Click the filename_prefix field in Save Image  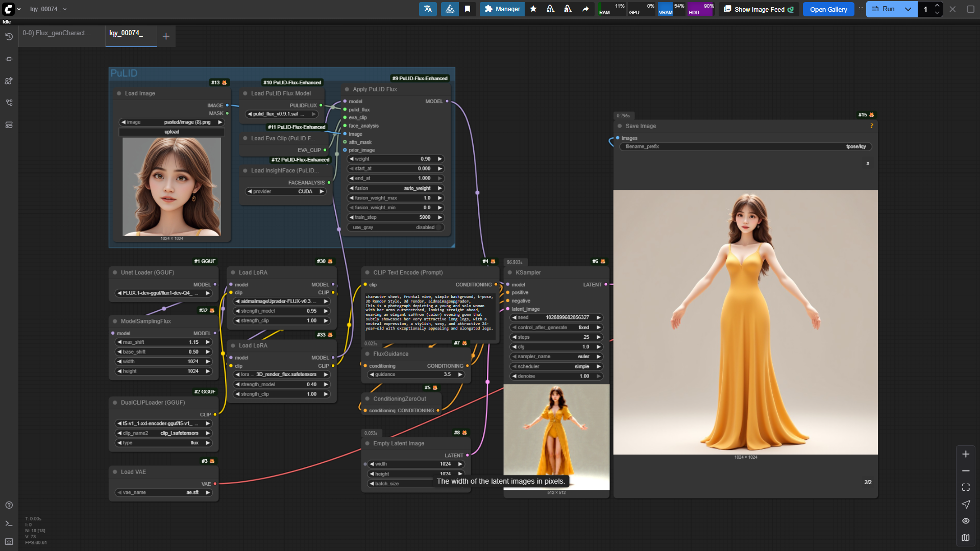point(745,146)
